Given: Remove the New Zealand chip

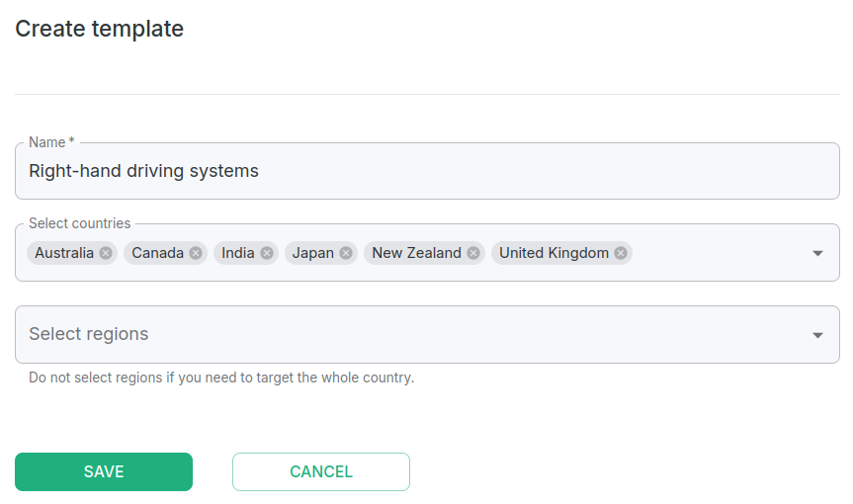Looking at the screenshot, I should [473, 253].
